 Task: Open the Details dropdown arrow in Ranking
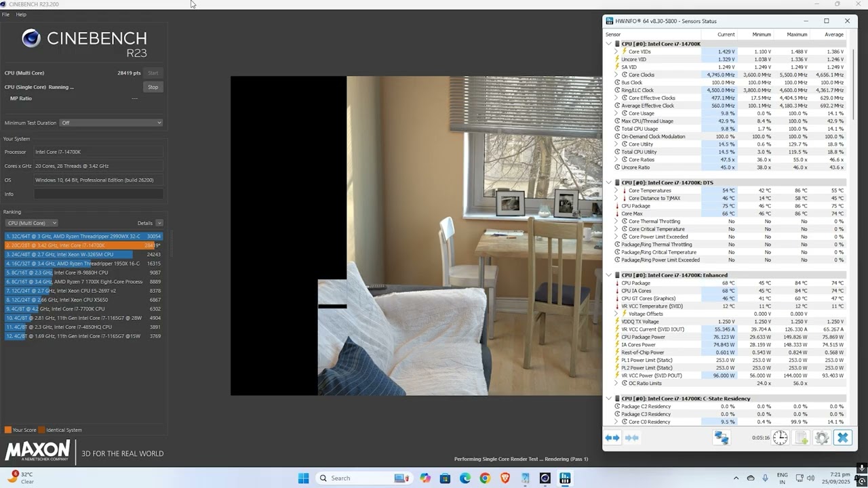coord(159,223)
